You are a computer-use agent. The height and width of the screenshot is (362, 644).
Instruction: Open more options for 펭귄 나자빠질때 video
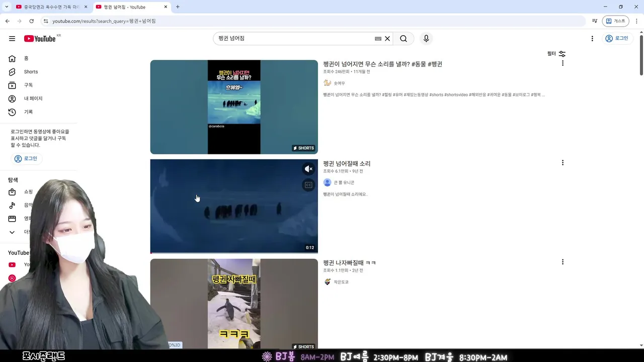(562, 262)
